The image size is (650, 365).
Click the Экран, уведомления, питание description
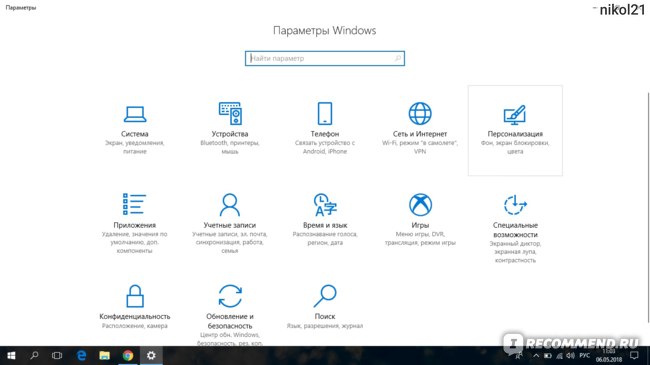pos(135,147)
